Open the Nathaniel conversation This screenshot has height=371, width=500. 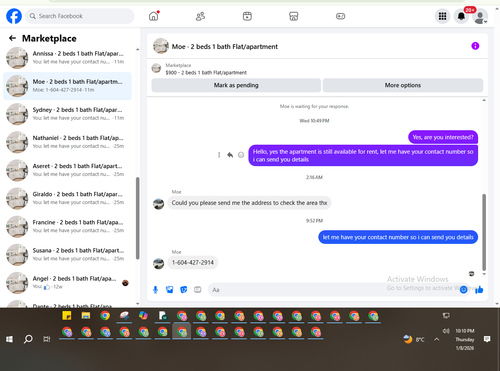(67, 142)
